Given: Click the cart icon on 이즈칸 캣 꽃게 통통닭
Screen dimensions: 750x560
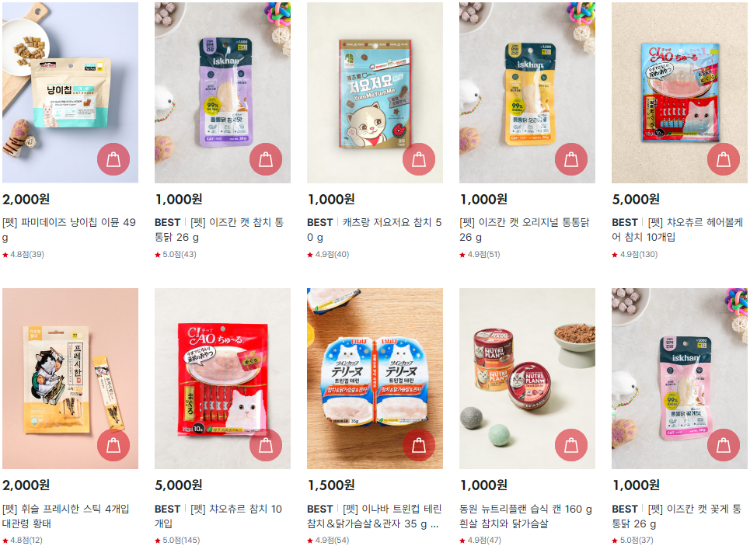Looking at the screenshot, I should tap(724, 445).
